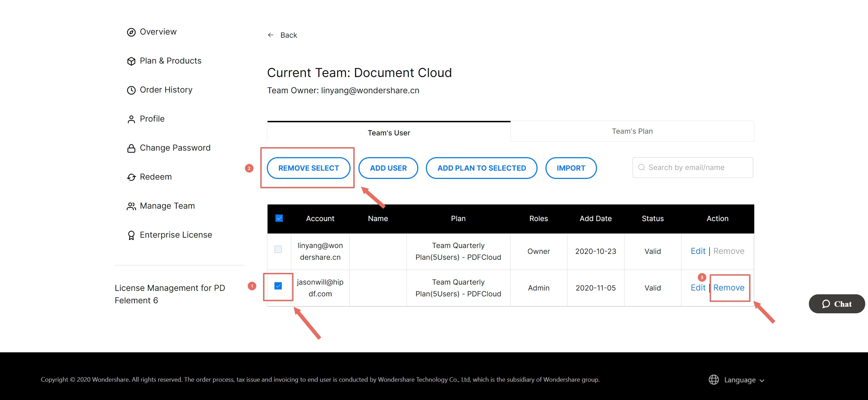This screenshot has width=868, height=400.
Task: Click ADD USER button
Action: point(388,168)
